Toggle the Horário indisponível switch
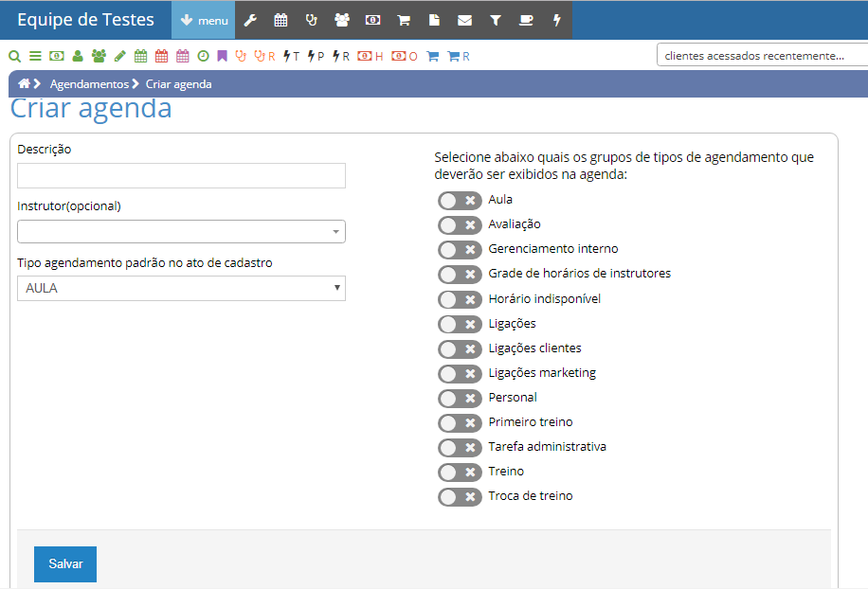Viewport: 868px width, 589px height. (x=460, y=299)
